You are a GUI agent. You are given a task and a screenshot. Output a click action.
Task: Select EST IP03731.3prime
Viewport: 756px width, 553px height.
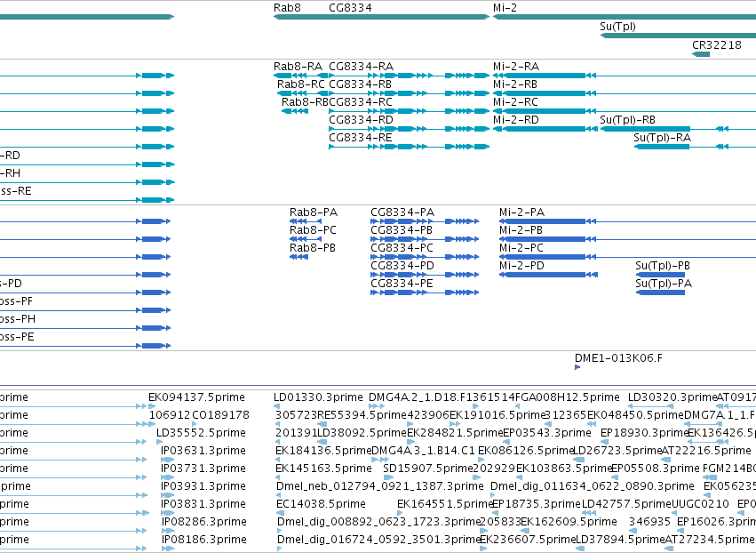[x=203, y=469]
